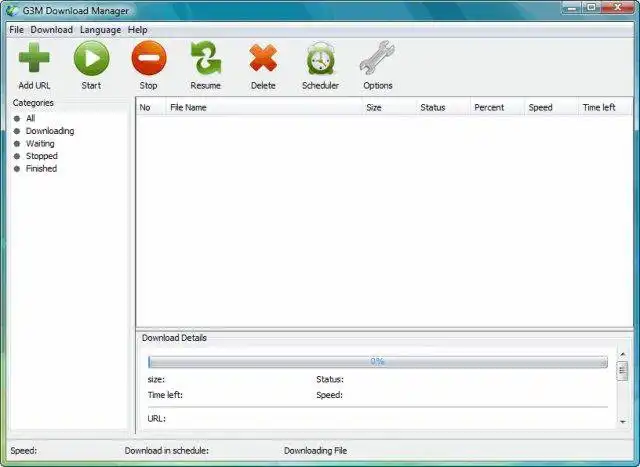The height and width of the screenshot is (467, 640).
Task: Click the size: label in details
Action: pyautogui.click(x=156, y=380)
